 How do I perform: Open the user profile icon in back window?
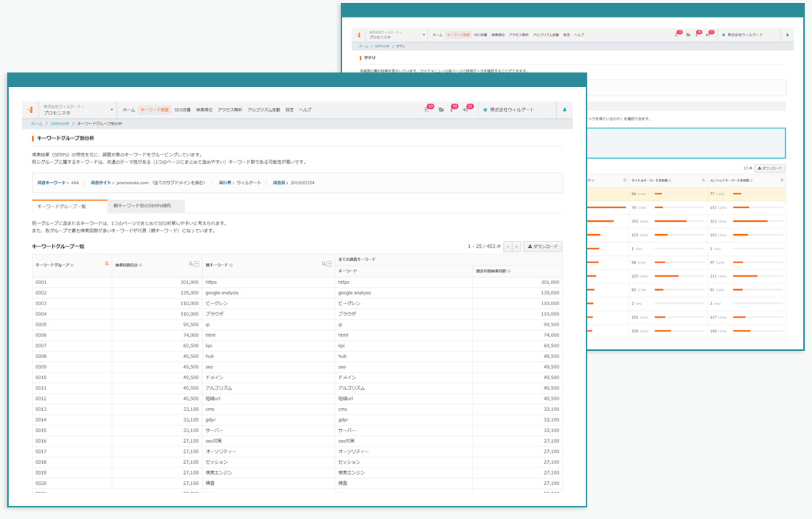[787, 36]
